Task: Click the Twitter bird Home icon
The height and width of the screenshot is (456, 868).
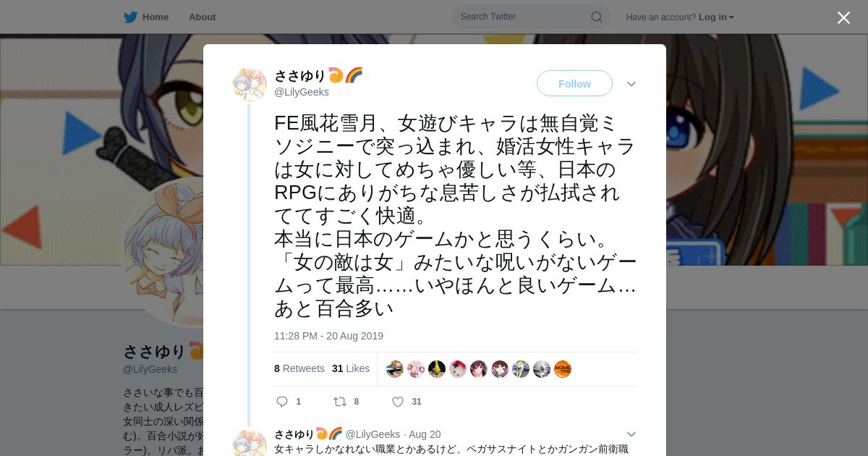Action: (130, 17)
